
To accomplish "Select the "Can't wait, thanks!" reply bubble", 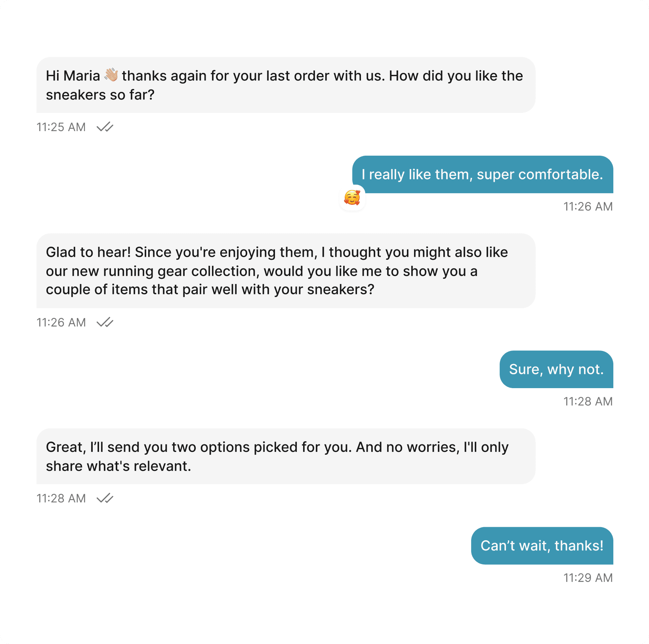I will point(542,546).
